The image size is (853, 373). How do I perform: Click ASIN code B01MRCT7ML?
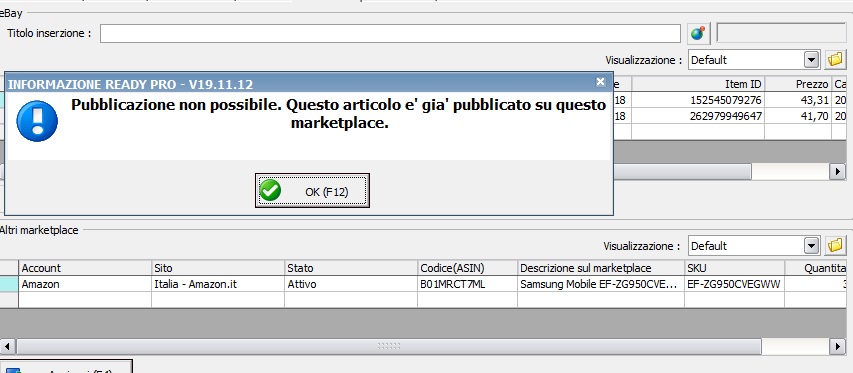pyautogui.click(x=467, y=284)
